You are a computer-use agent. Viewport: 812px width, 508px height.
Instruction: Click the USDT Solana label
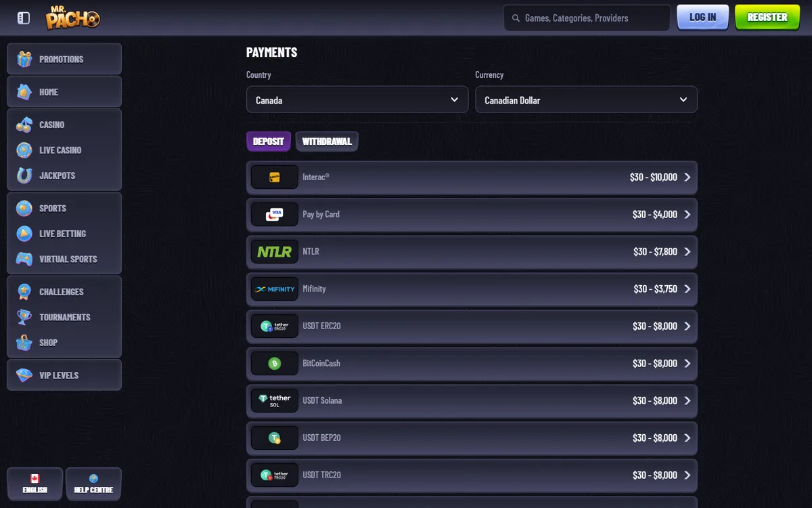click(322, 400)
